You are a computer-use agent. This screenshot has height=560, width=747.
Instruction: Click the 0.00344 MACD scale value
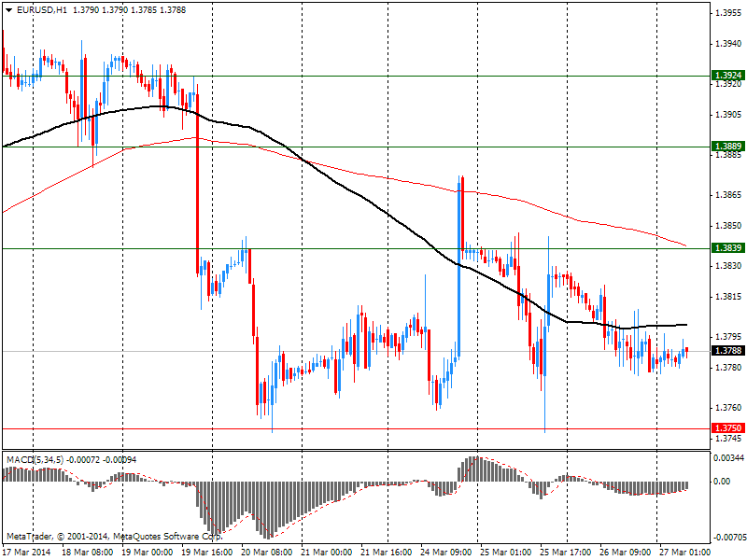click(728, 458)
